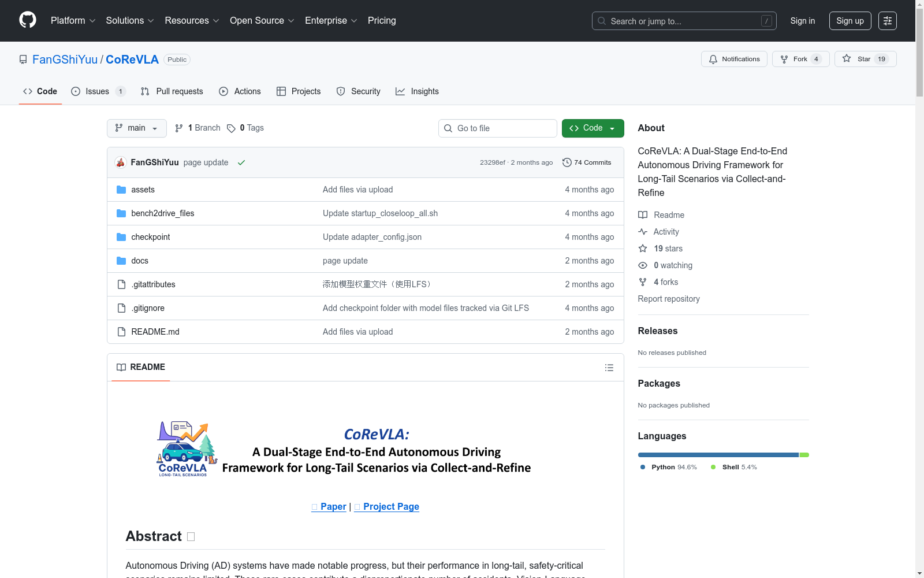Image resolution: width=924 pixels, height=578 pixels.
Task: Click the GitHub logo icon
Action: (28, 20)
